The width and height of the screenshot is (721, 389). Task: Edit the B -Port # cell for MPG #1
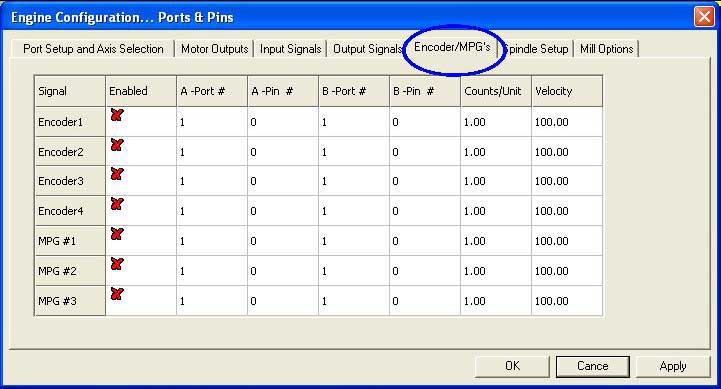coord(354,241)
